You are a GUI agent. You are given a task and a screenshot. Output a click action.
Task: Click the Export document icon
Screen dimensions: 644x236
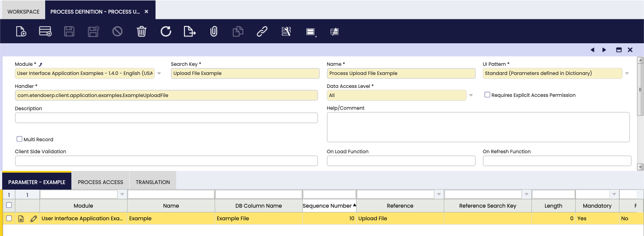[189, 31]
